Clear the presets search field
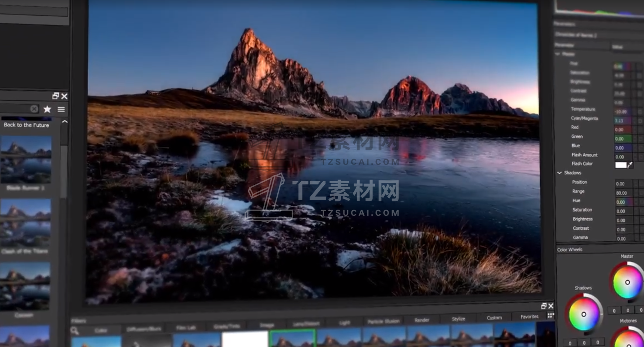 pos(34,109)
